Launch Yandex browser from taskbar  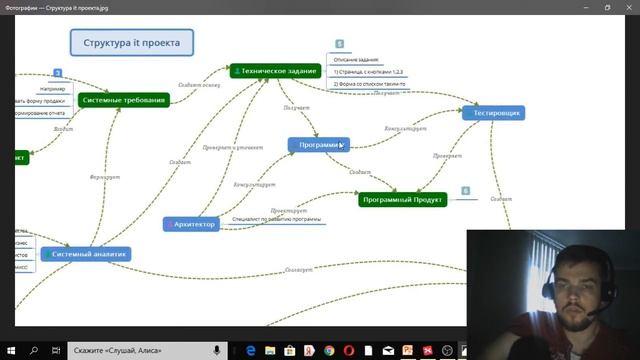[x=309, y=351]
